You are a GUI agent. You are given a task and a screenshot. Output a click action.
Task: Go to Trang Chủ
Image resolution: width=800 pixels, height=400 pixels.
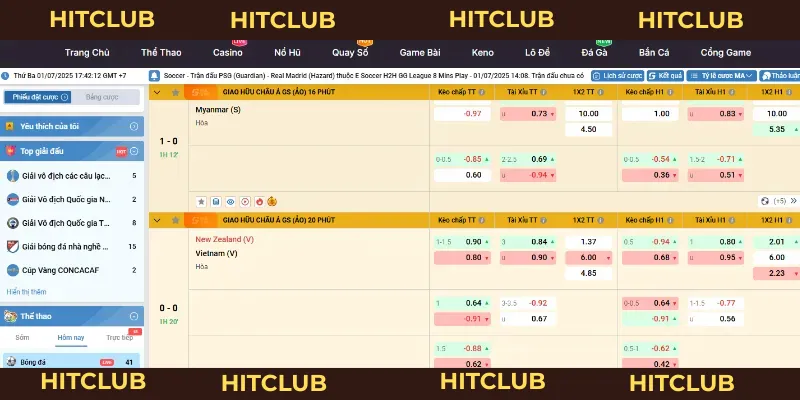click(87, 53)
